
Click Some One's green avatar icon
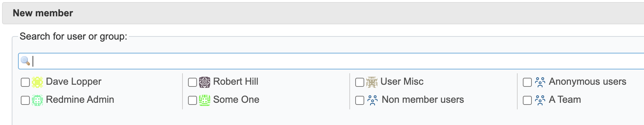(205, 100)
